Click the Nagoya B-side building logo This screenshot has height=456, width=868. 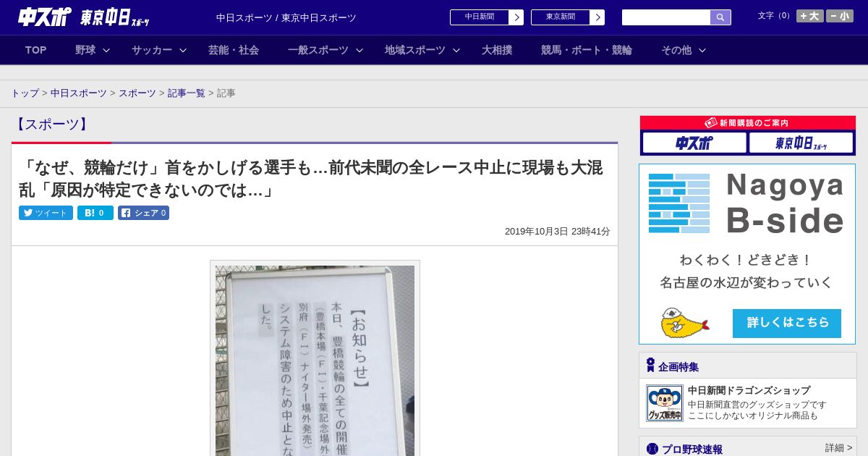679,203
